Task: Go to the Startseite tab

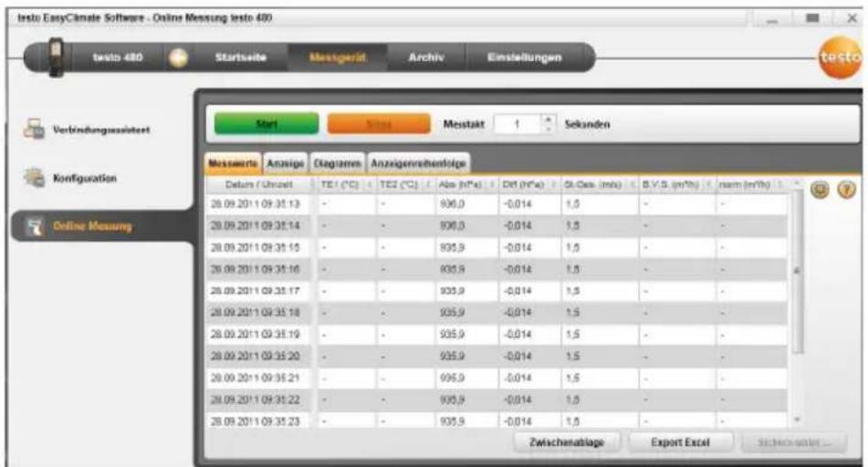Action: (x=240, y=57)
